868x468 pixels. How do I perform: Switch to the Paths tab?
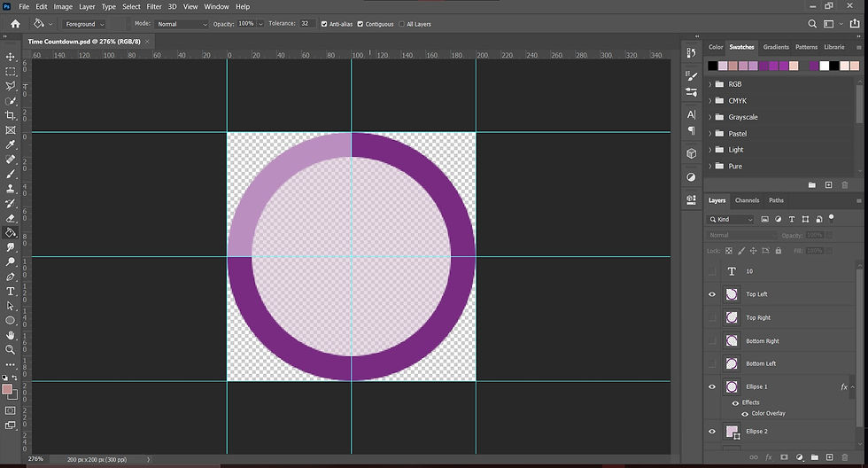click(776, 200)
